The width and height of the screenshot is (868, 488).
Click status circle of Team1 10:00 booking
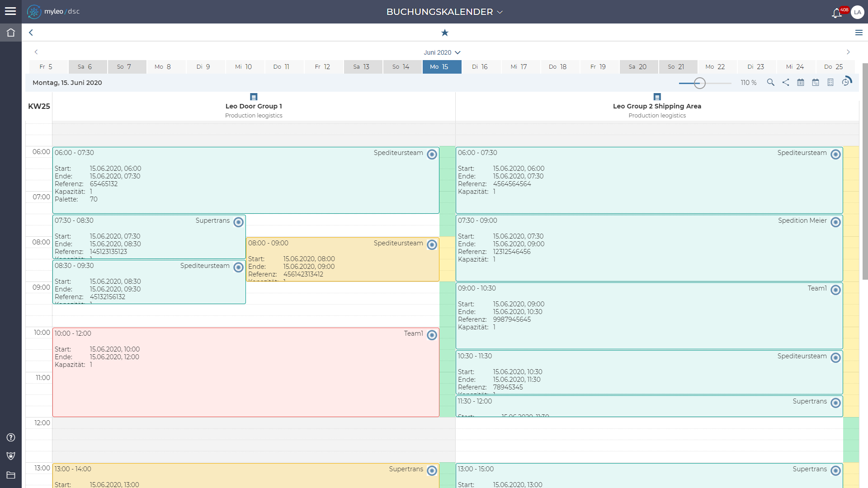432,335
